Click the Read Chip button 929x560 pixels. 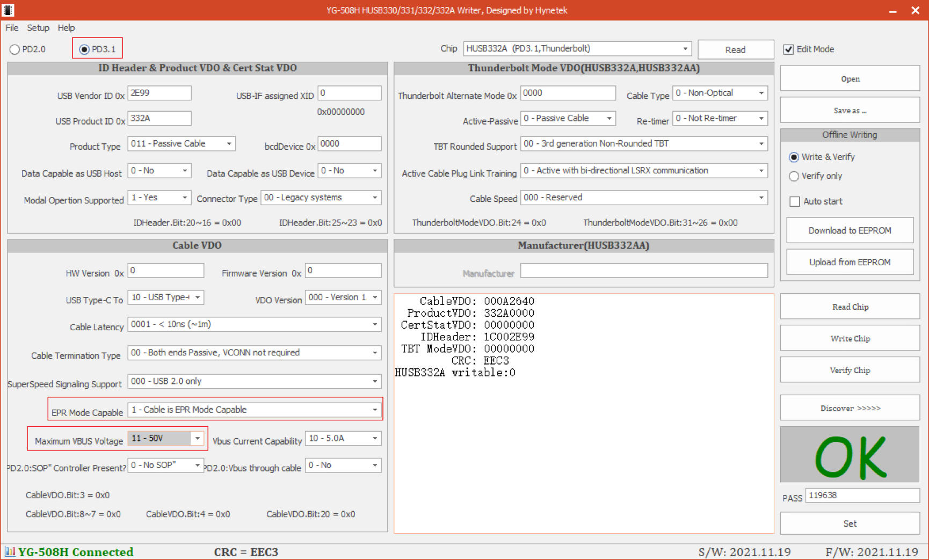coord(850,307)
